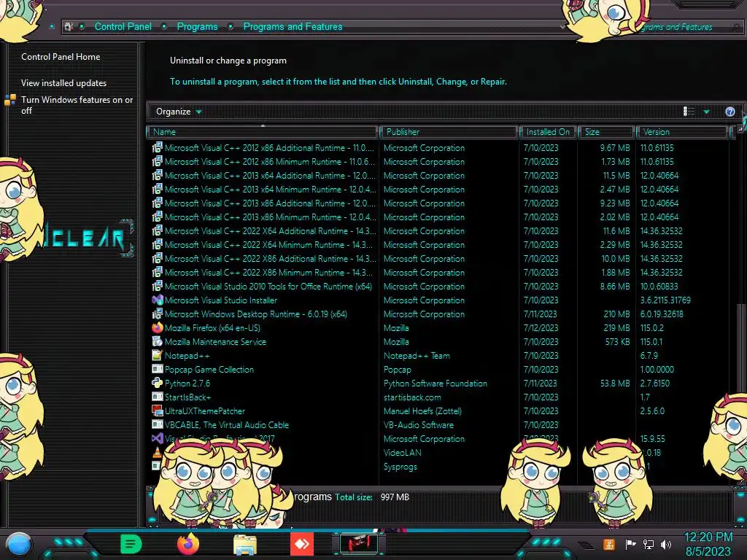Sort list by the Publisher column header

click(x=449, y=132)
